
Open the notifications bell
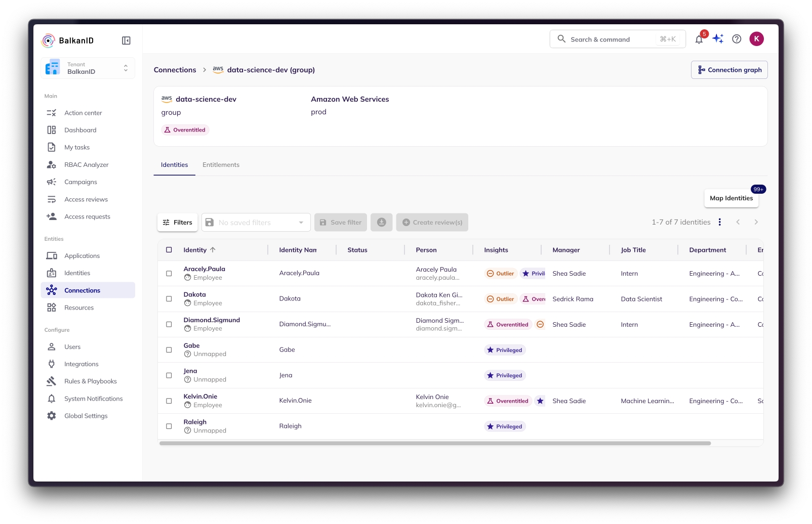pos(699,39)
